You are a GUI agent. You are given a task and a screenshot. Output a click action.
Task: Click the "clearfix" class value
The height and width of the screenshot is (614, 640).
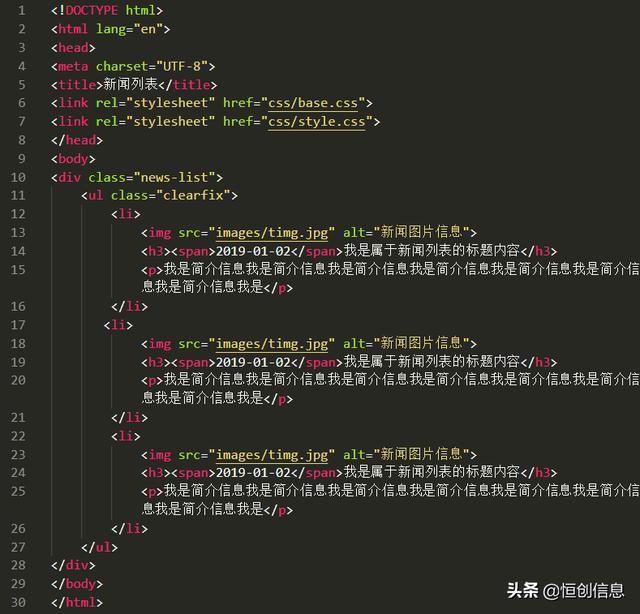[x=193, y=195]
